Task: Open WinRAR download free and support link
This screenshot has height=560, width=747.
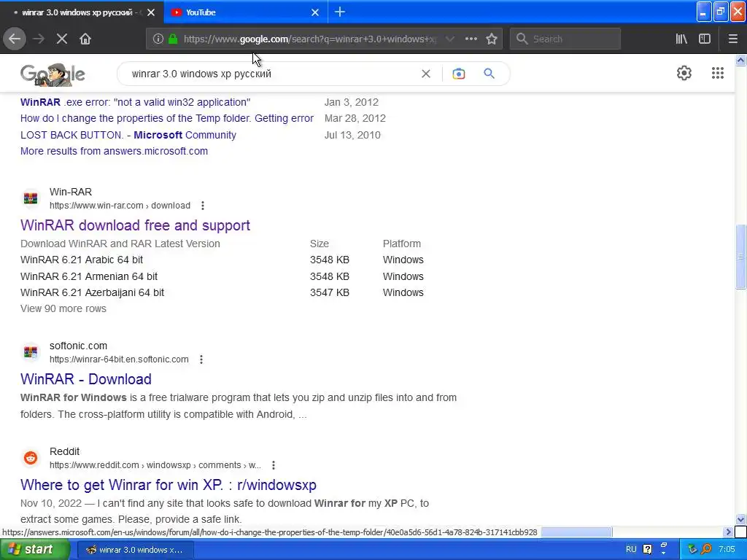Action: tap(135, 225)
